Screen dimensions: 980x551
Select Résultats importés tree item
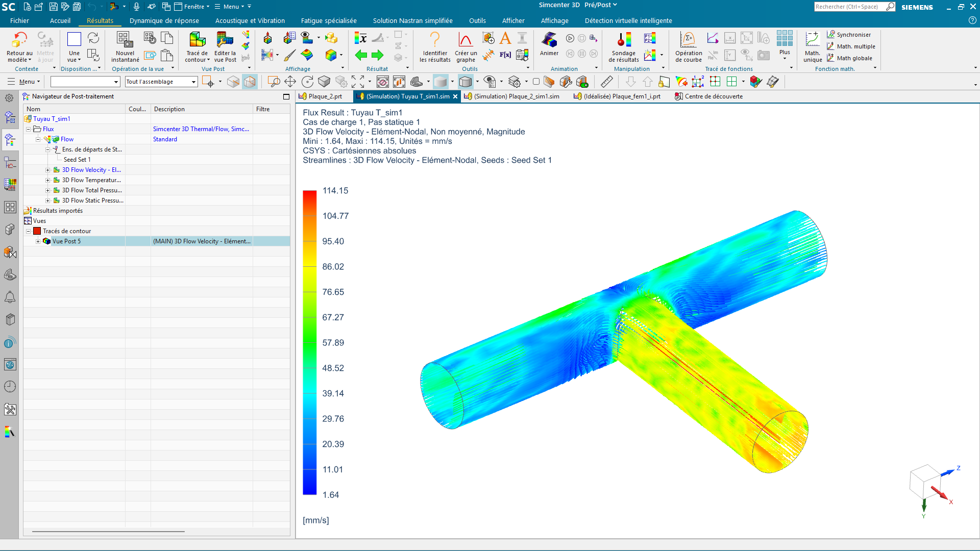[x=58, y=211]
